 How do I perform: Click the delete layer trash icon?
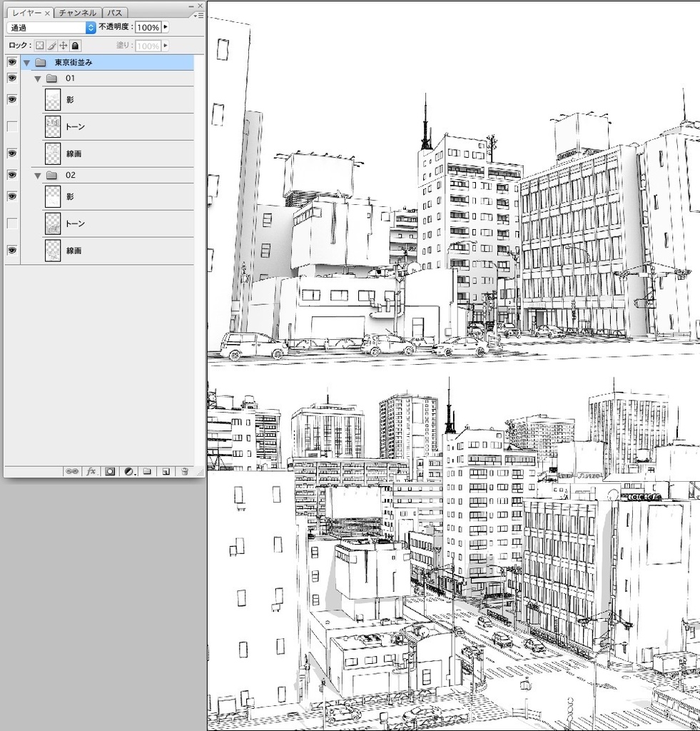point(184,471)
